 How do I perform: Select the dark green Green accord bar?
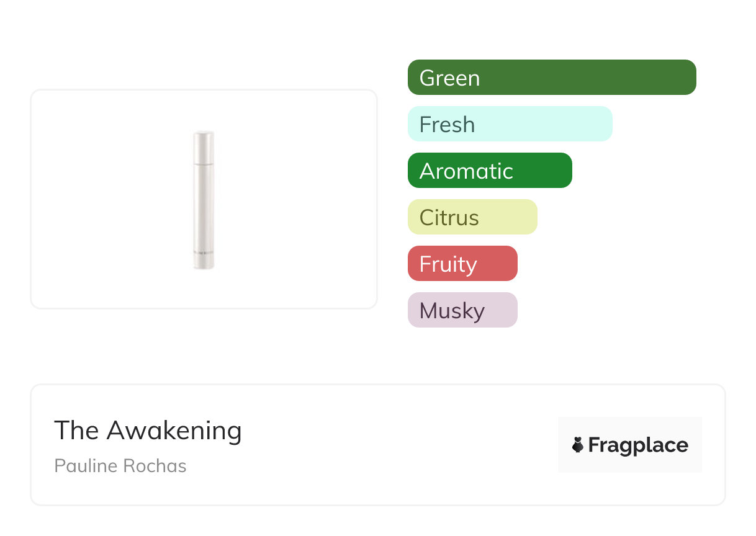pos(552,78)
